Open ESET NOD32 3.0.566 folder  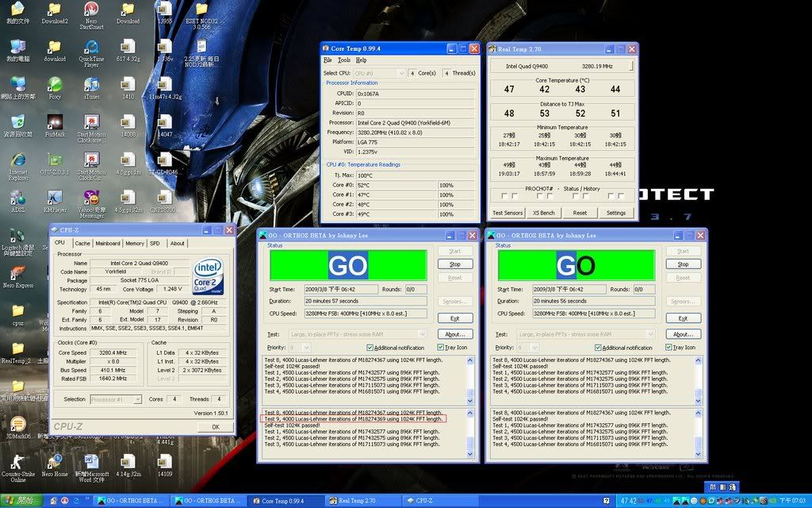click(x=201, y=16)
